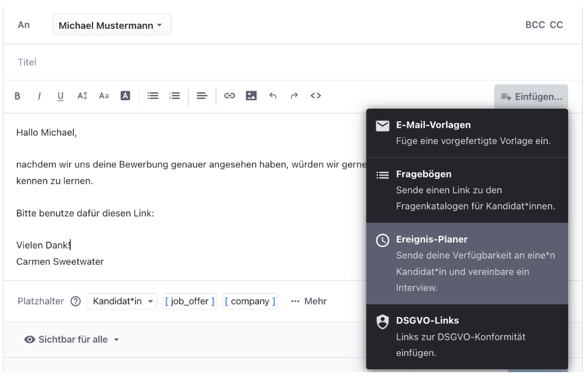Toggle underline formatting
This screenshot has width=588, height=383.
[60, 95]
